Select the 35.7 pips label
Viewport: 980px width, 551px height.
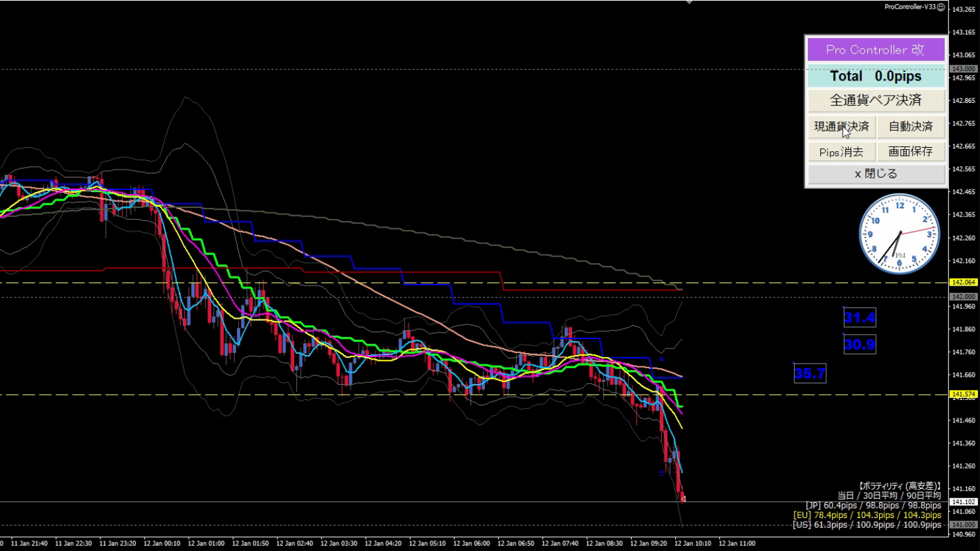click(809, 373)
